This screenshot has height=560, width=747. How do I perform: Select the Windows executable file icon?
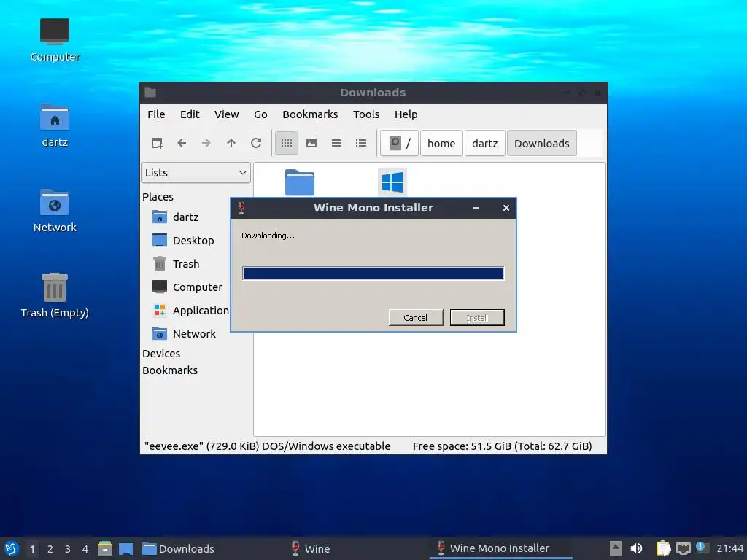[392, 182]
